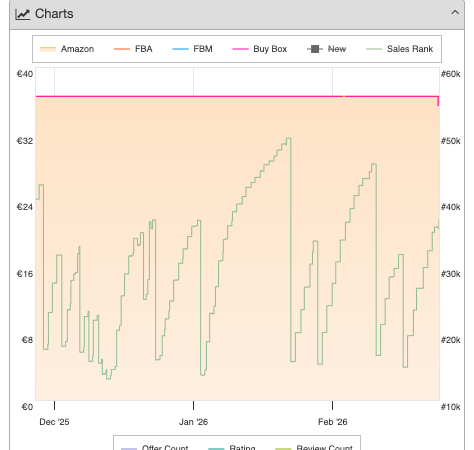Viewport: 474px width, 450px height.
Task: Toggle the Offer Count legend item
Action: coord(154,447)
